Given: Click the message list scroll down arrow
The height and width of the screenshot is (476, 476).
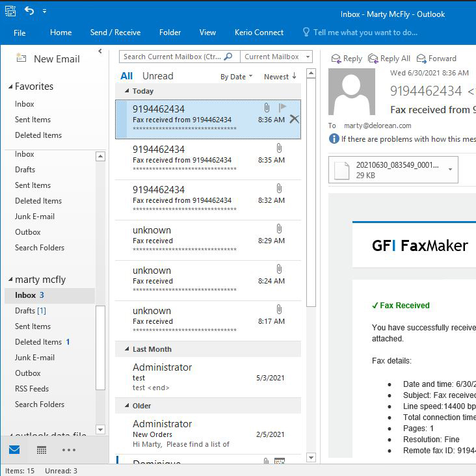Looking at the screenshot, I should pos(311,457).
